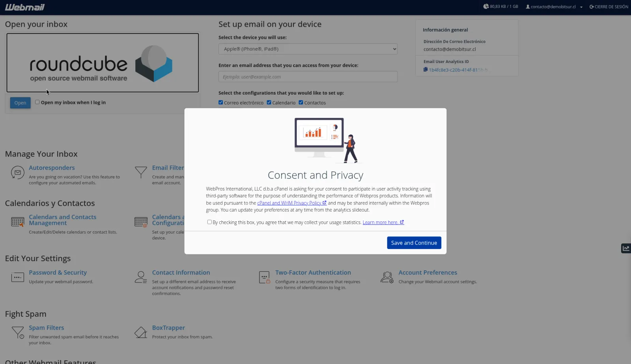This screenshot has height=364, width=631.
Task: Click the Two-Factor Authentication icon
Action: coord(264,277)
